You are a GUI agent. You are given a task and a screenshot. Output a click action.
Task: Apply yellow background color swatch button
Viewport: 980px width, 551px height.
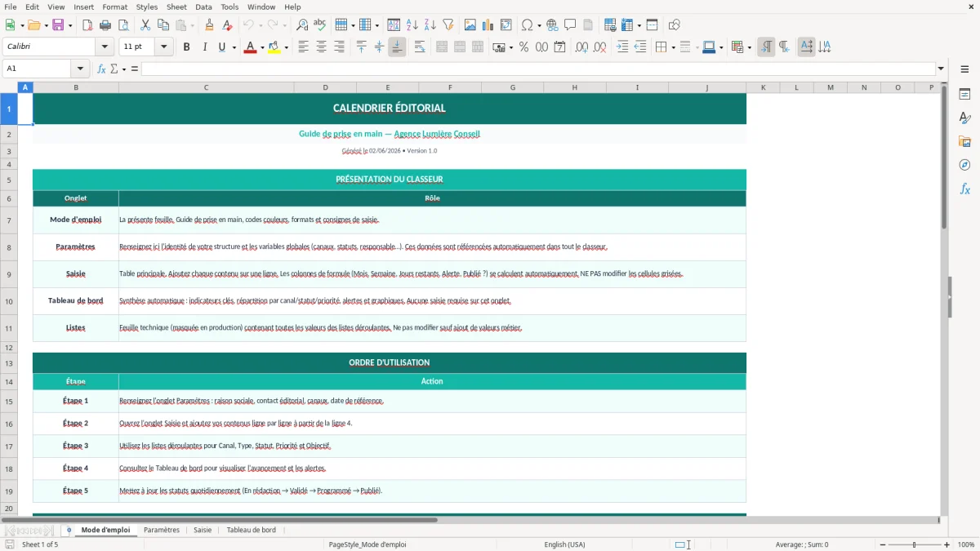[274, 47]
